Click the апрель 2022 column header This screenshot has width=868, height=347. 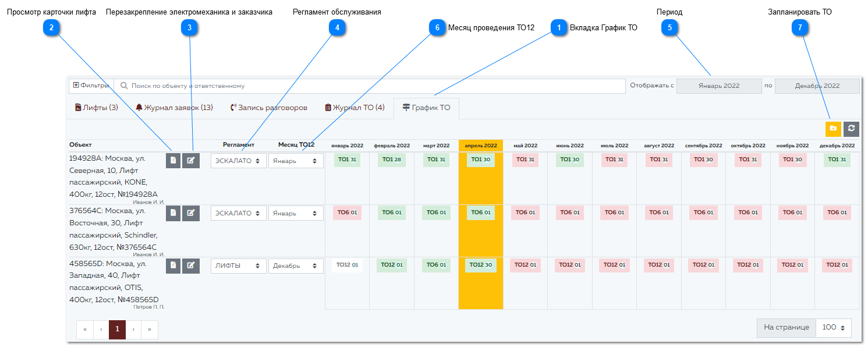point(481,146)
